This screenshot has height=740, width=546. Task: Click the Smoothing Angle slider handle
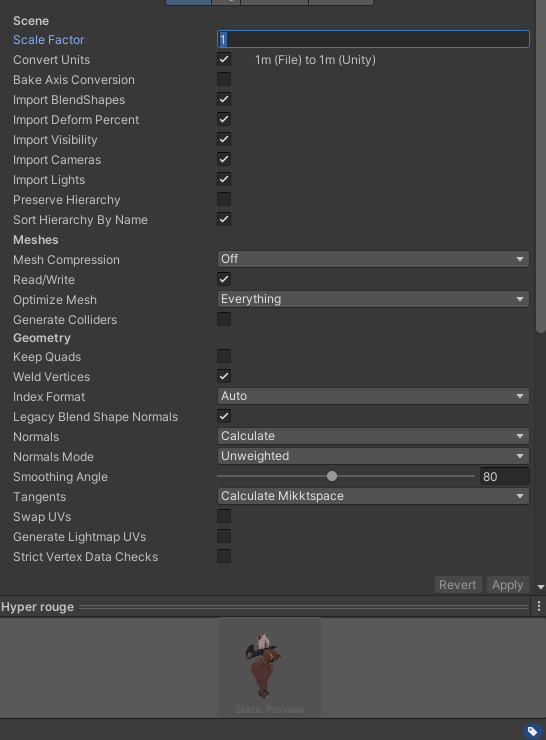pos(332,476)
